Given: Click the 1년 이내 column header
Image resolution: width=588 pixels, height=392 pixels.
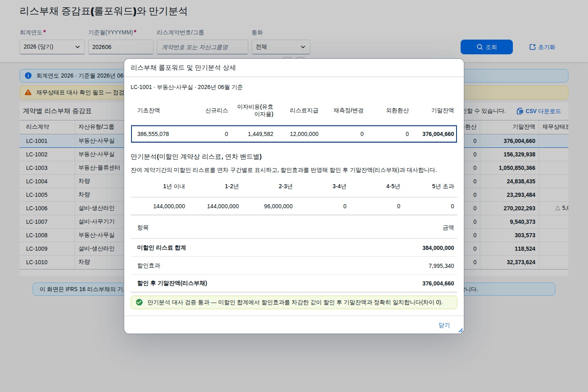Looking at the screenshot, I should pyautogui.click(x=174, y=186).
